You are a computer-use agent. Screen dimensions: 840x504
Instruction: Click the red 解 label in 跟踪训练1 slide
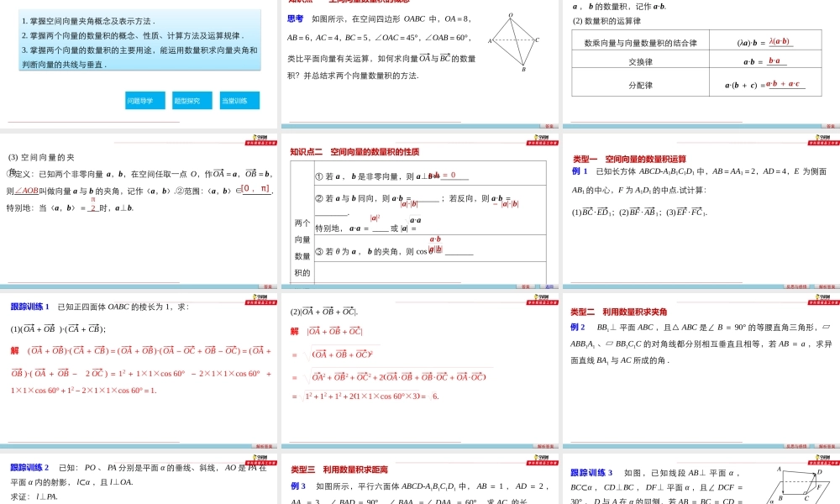[15, 351]
